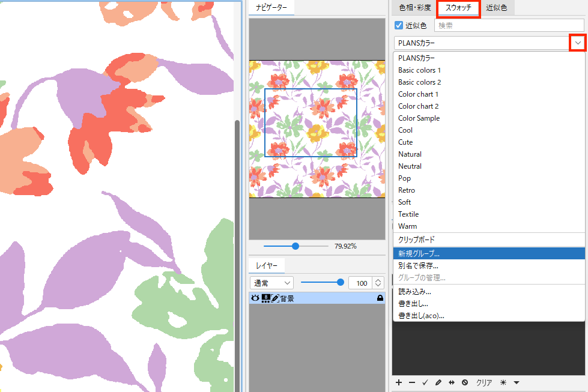The width and height of the screenshot is (588, 392).
Task: Click the canvas vertical scrollbar
Action: [x=237, y=255]
